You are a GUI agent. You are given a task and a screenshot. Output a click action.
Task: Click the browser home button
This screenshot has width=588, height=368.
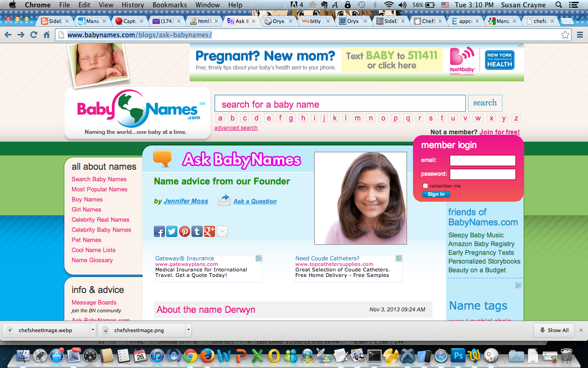tap(46, 35)
